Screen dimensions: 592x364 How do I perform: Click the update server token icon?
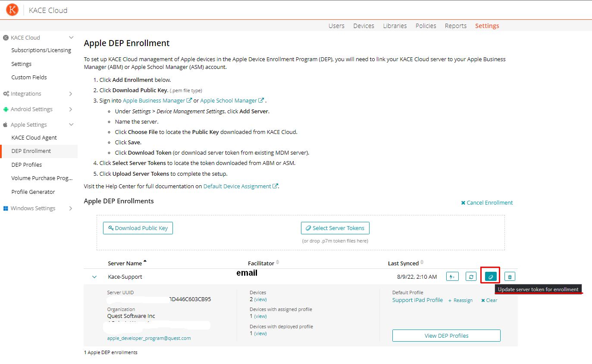(490, 277)
